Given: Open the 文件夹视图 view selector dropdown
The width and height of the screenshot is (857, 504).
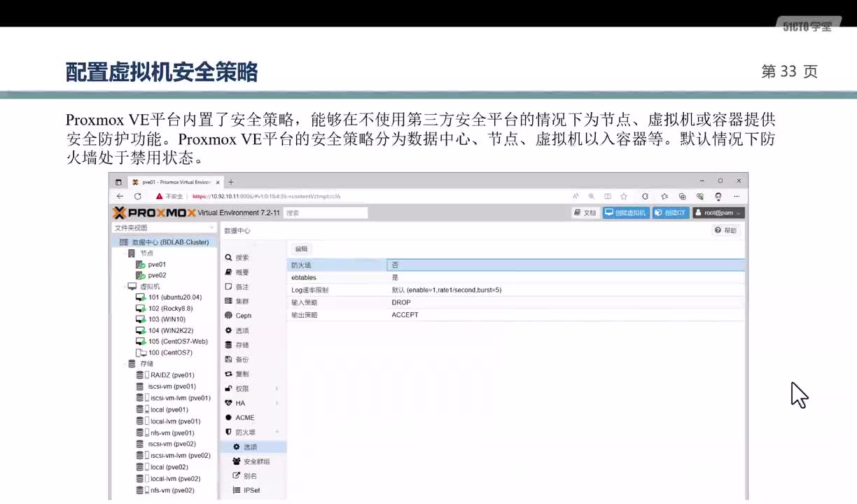Looking at the screenshot, I should coord(165,227).
